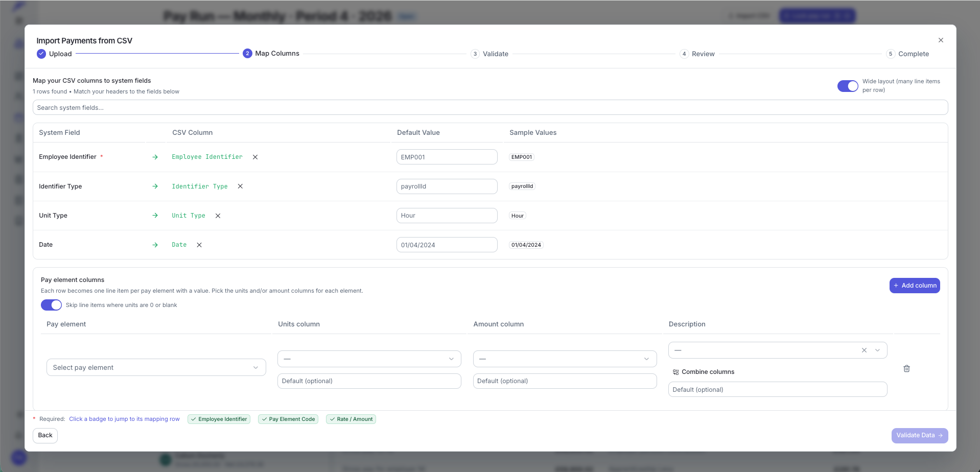Click arrow icon in Employee Identifier row
The width and height of the screenshot is (980, 472).
click(x=155, y=157)
